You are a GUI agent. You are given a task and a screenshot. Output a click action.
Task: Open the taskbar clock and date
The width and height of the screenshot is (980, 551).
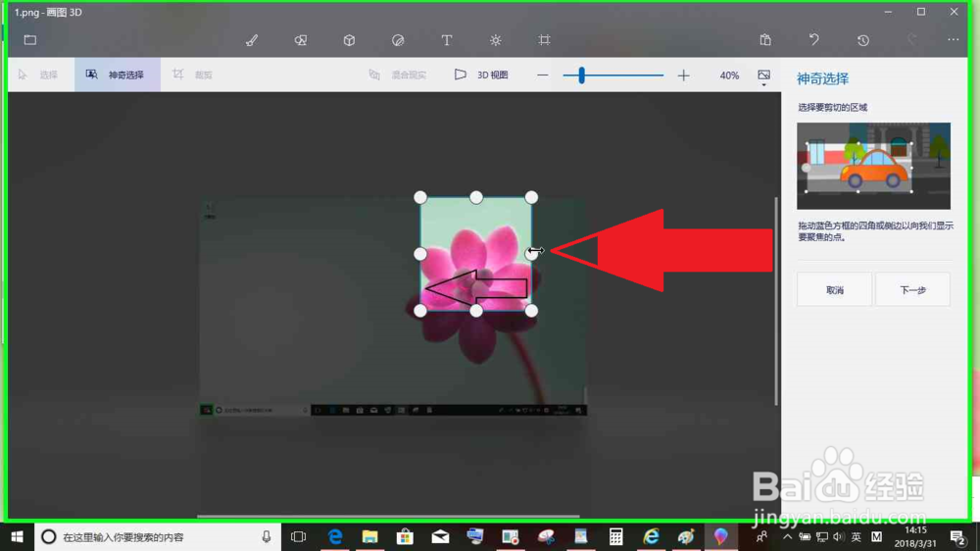tap(915, 536)
